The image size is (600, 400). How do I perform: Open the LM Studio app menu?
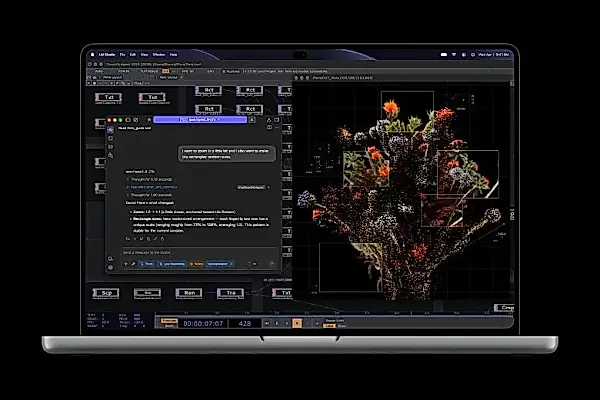[107, 55]
